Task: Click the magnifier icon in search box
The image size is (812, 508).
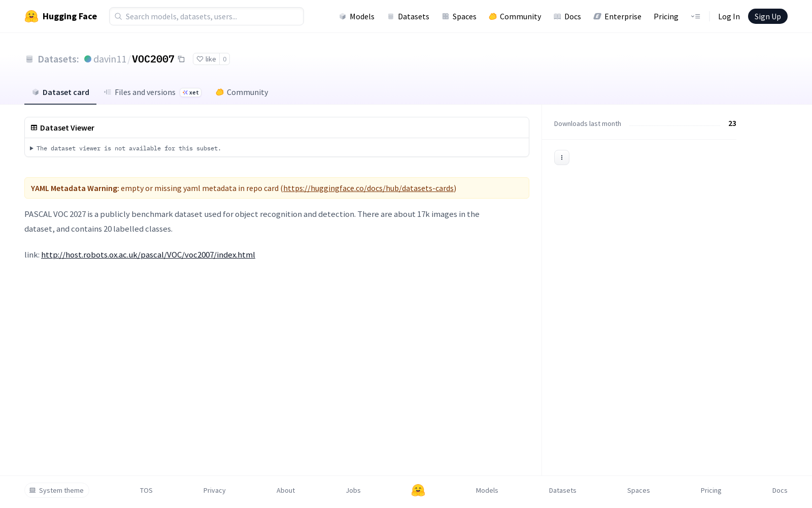Action: 118,16
